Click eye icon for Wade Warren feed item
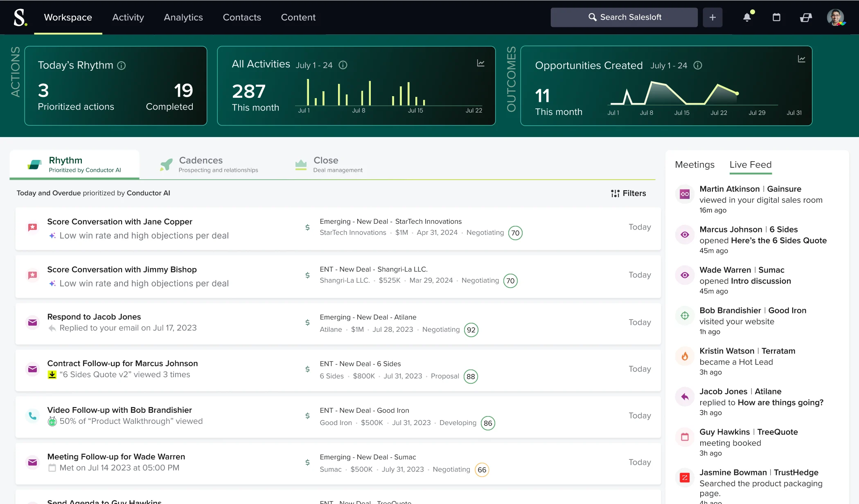The image size is (859, 504). click(685, 275)
